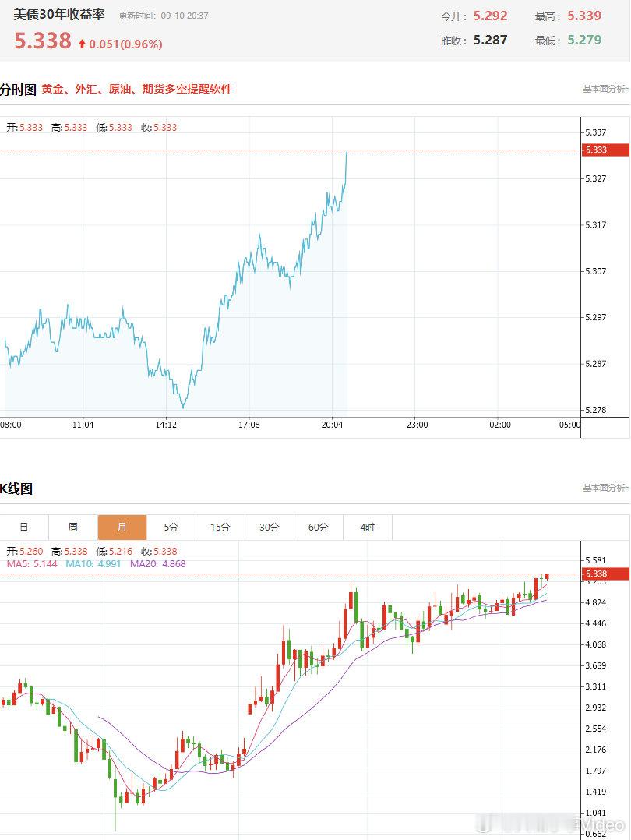This screenshot has width=631, height=840.
Task: Click the latest red monthly candlestick
Action: click(547, 577)
